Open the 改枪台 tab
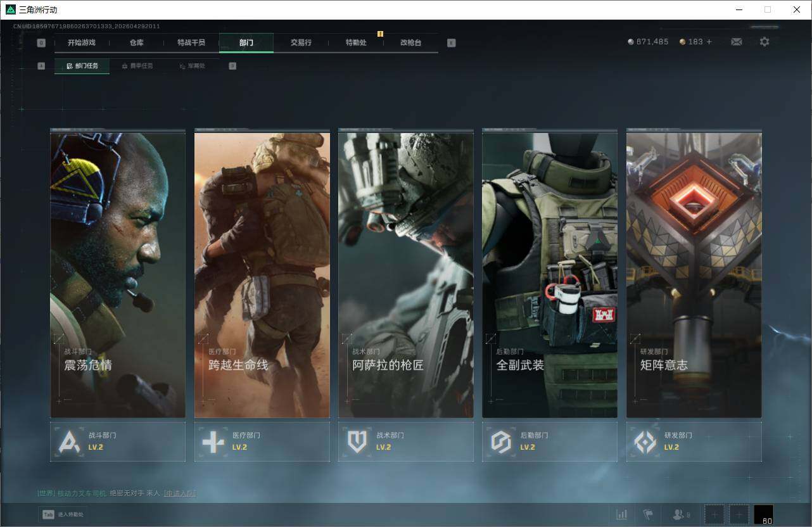This screenshot has width=812, height=527. [x=410, y=42]
